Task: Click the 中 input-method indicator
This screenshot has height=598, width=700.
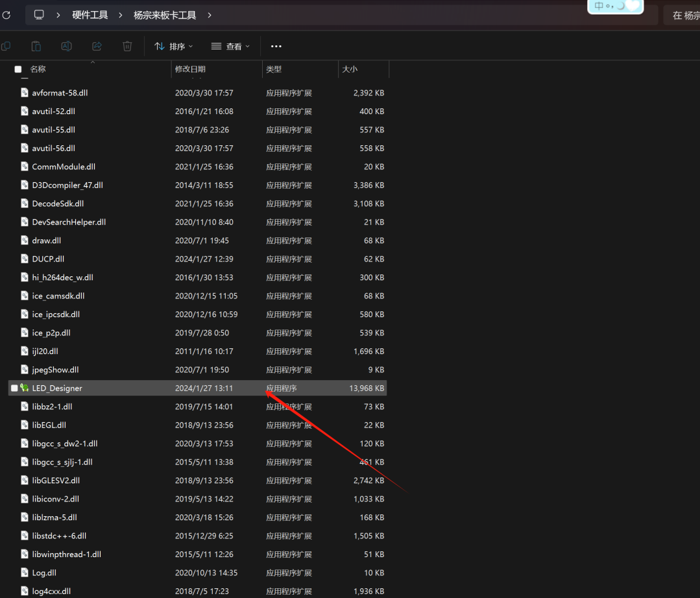Action: [x=599, y=6]
